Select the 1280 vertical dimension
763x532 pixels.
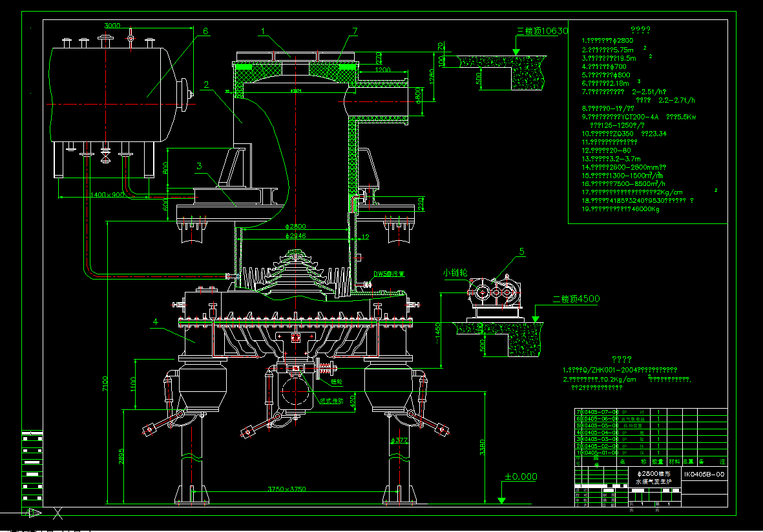click(x=432, y=77)
